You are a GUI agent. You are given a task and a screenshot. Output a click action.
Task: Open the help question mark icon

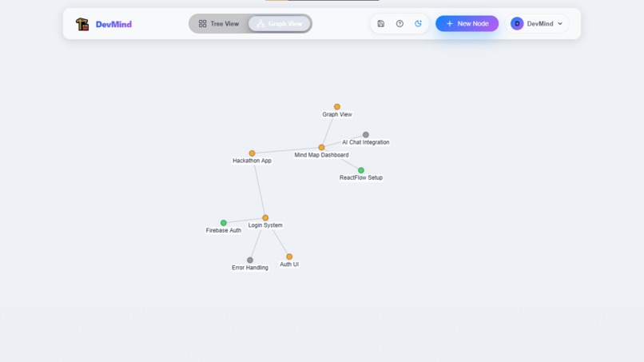pyautogui.click(x=400, y=24)
